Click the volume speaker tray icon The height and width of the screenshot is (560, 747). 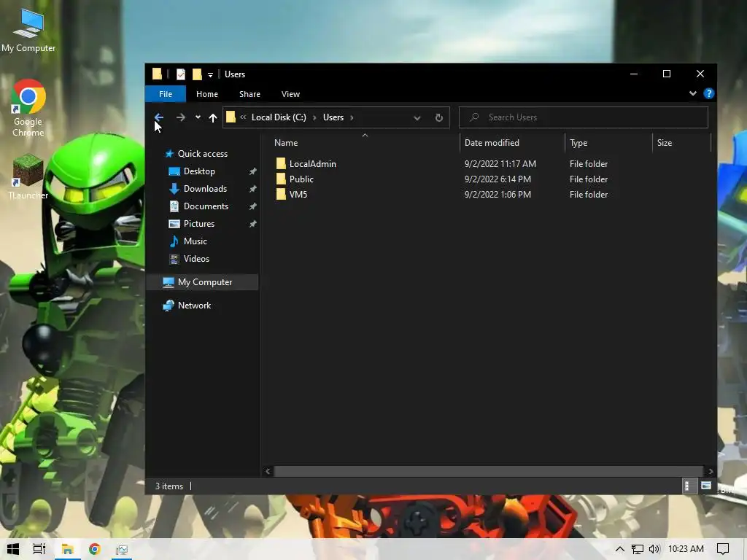pyautogui.click(x=654, y=549)
